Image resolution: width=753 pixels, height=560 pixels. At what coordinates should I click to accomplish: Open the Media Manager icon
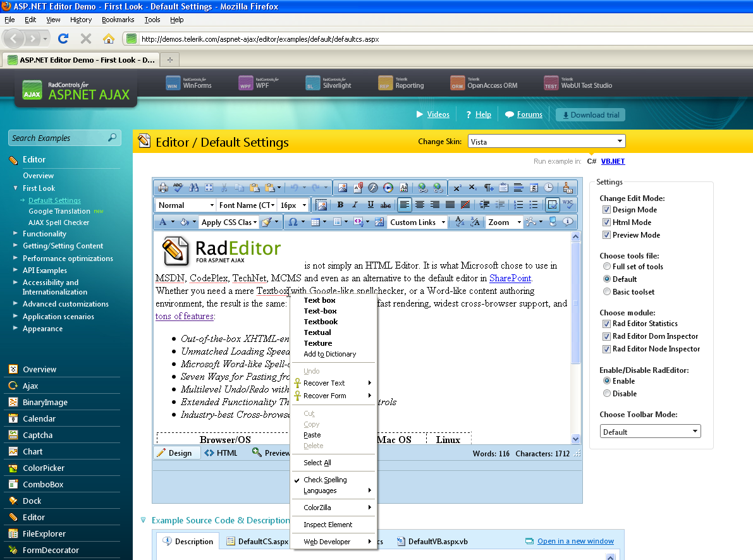pyautogui.click(x=388, y=188)
